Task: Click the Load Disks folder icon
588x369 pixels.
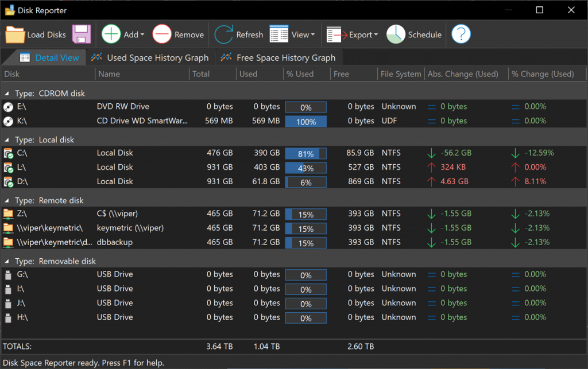Action: [x=16, y=34]
